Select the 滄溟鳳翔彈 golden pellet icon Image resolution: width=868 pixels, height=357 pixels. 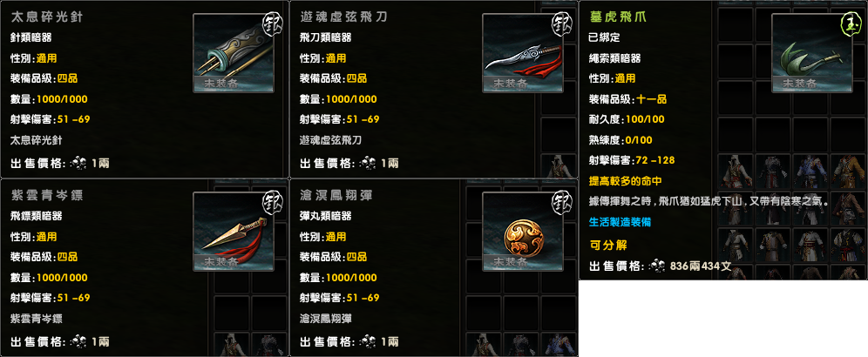coord(523,232)
